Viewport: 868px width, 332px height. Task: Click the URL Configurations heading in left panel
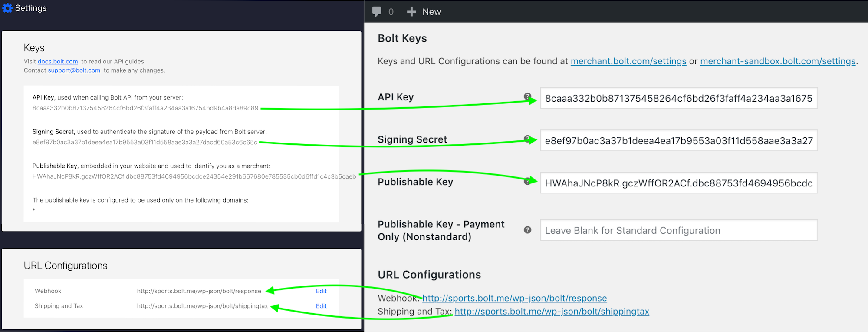click(x=66, y=266)
